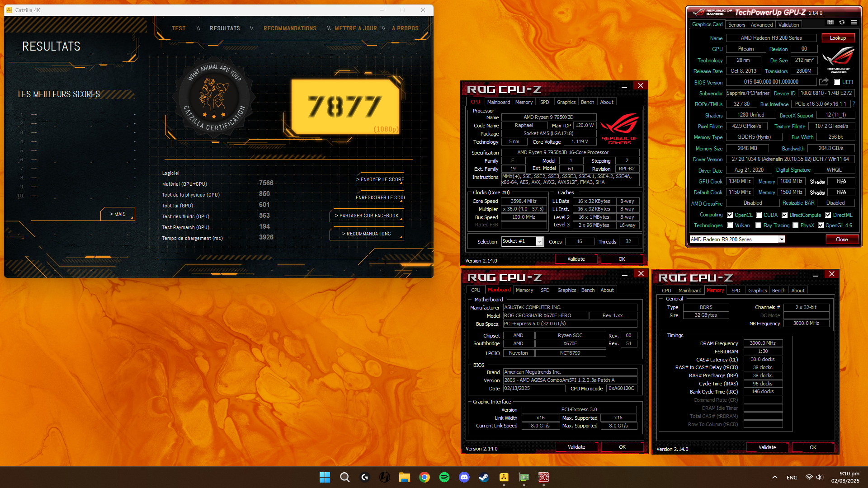
Task: Toggle the DirectCompute checkbox
Action: 784,215
